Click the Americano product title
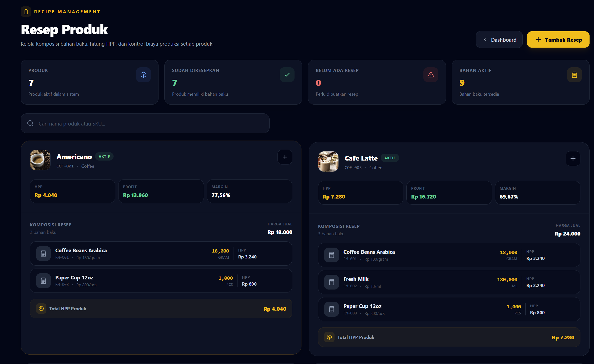 (x=74, y=157)
